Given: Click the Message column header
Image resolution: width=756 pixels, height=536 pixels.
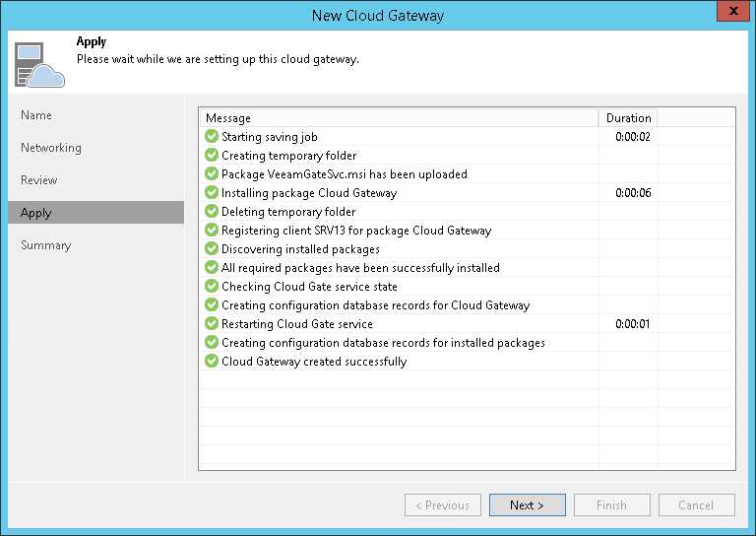Looking at the screenshot, I should pyautogui.click(x=228, y=118).
